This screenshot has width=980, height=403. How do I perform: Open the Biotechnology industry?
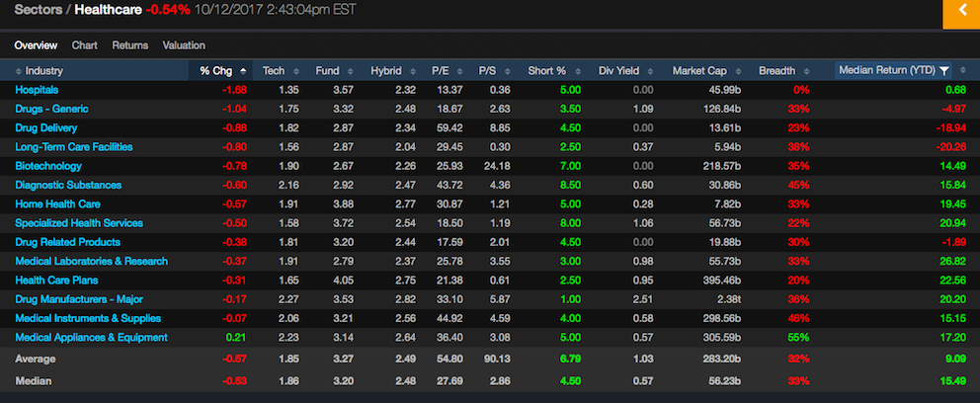pyautogui.click(x=48, y=166)
